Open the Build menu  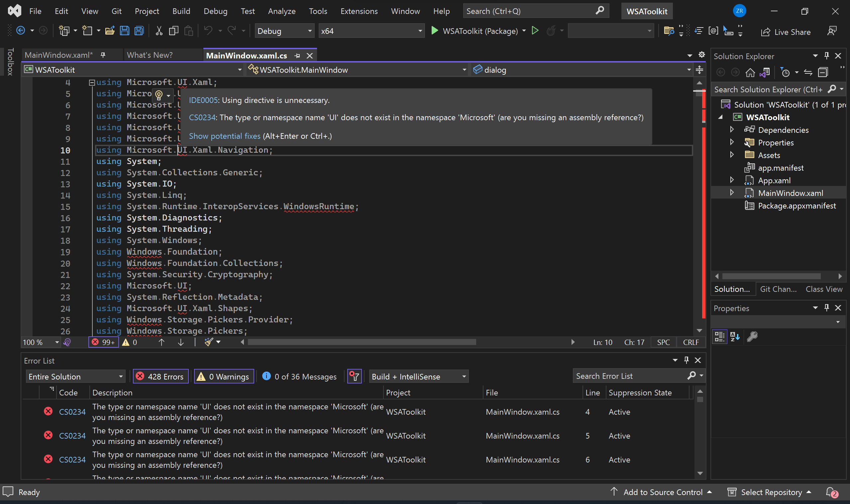tap(181, 11)
